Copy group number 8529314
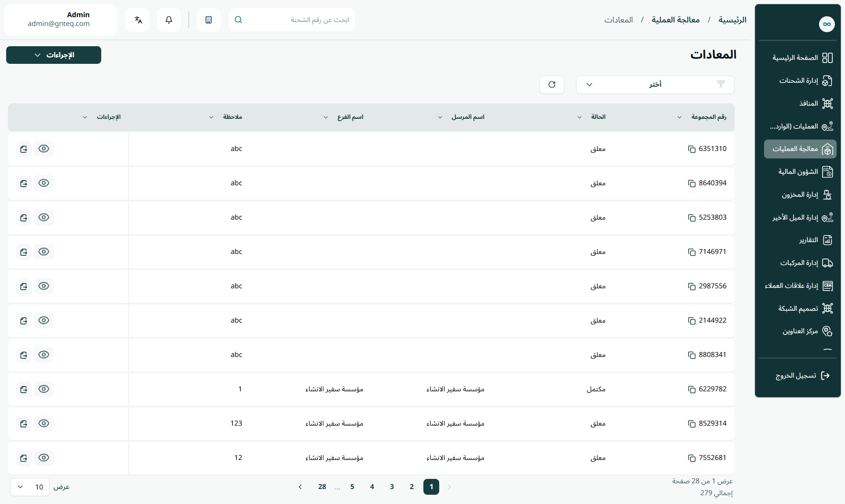The width and height of the screenshot is (845, 504). point(691,424)
